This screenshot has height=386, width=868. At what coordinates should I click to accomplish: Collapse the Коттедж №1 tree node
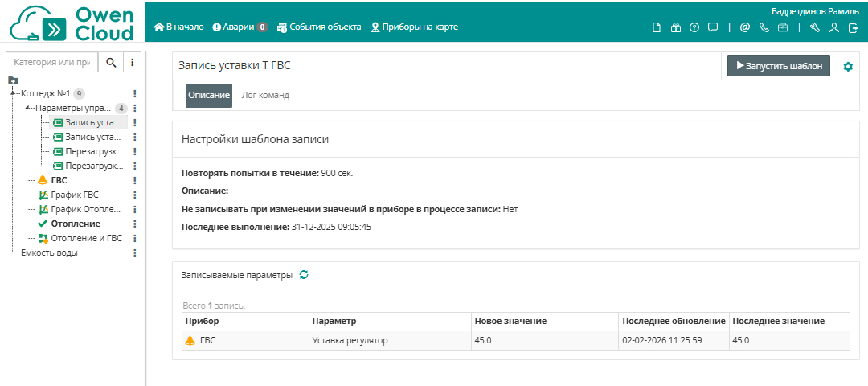(14, 92)
